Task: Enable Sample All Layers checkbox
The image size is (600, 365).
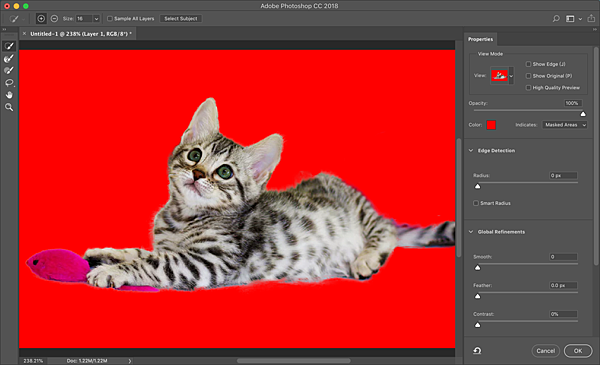Action: click(110, 18)
